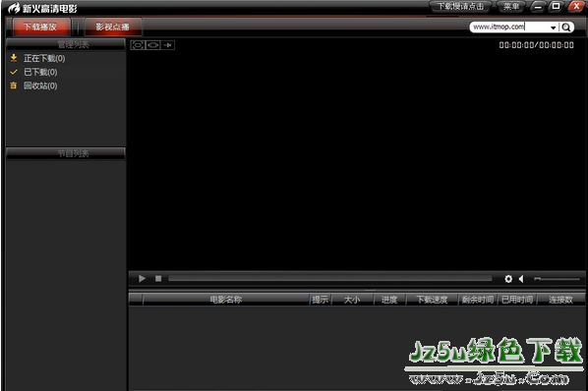Screen dimensions: 588x391
Task: Click the 剩余时间 column header
Action: (478, 300)
